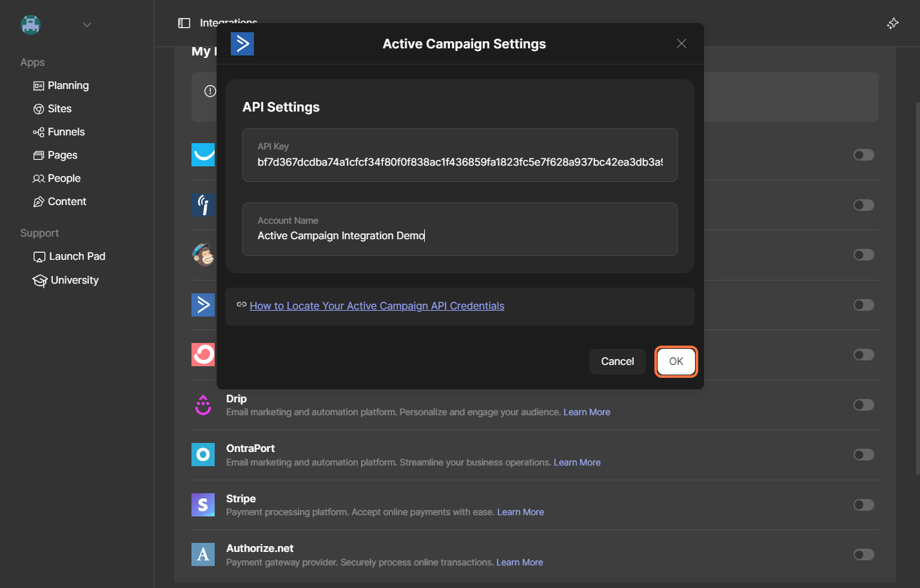Toggle the switch for the first integration row
Image resolution: width=920 pixels, height=588 pixels.
(864, 155)
